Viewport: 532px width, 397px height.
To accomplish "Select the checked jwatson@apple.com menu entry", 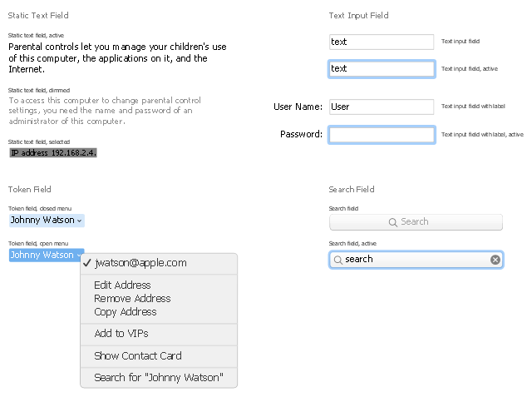I will [x=140, y=263].
